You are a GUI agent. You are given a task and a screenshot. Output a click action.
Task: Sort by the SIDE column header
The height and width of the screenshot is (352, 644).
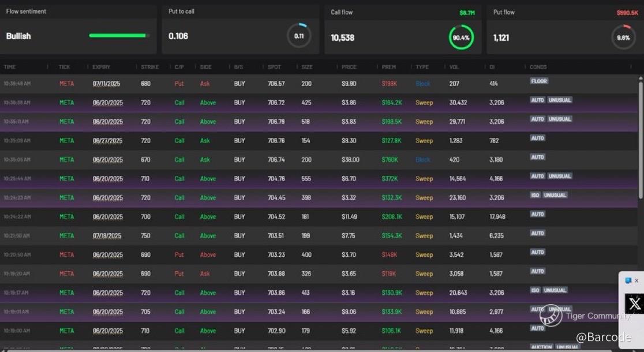[x=206, y=67]
